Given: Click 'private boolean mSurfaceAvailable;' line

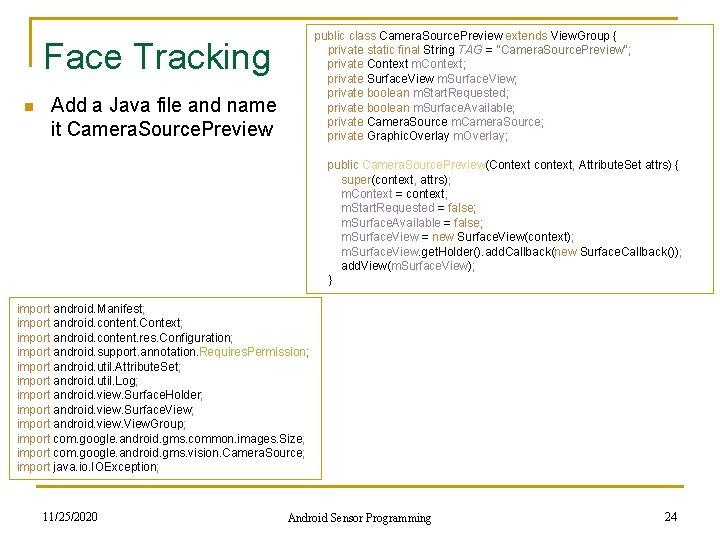Looking at the screenshot, I should point(421,107).
